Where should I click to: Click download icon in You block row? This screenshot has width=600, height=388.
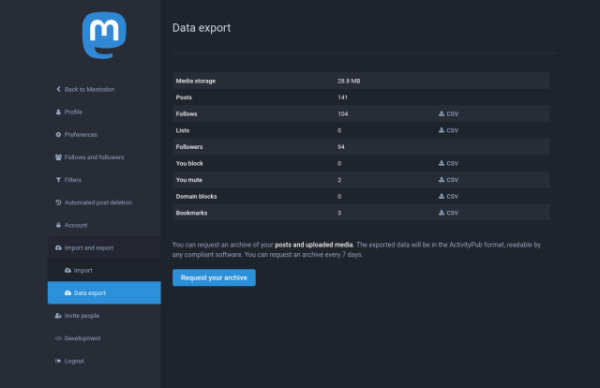point(441,163)
